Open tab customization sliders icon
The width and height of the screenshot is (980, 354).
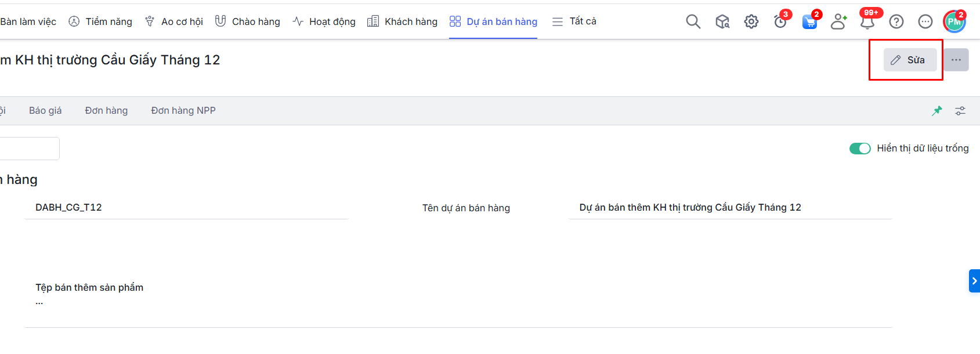point(960,110)
